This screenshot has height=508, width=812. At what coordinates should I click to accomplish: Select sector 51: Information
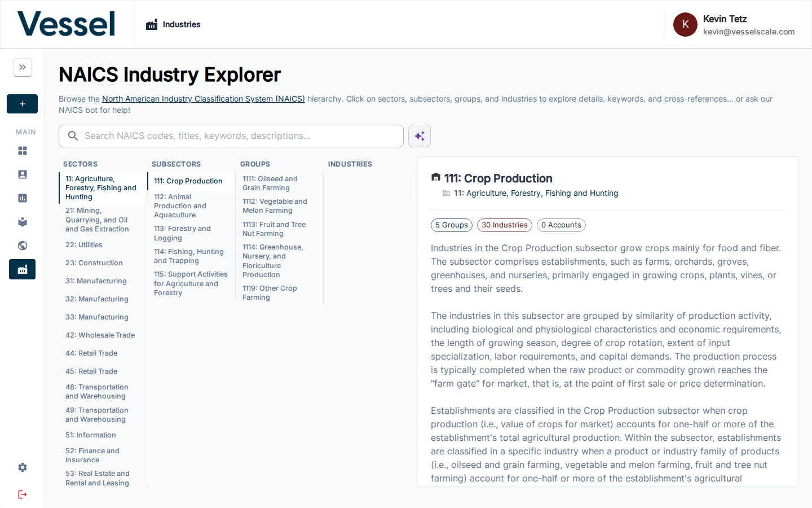pyautogui.click(x=101, y=435)
